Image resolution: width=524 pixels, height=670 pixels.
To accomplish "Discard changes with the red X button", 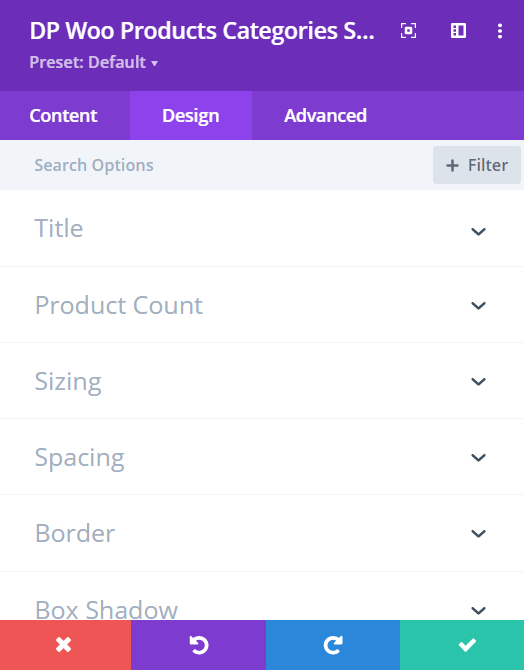I will (65, 645).
